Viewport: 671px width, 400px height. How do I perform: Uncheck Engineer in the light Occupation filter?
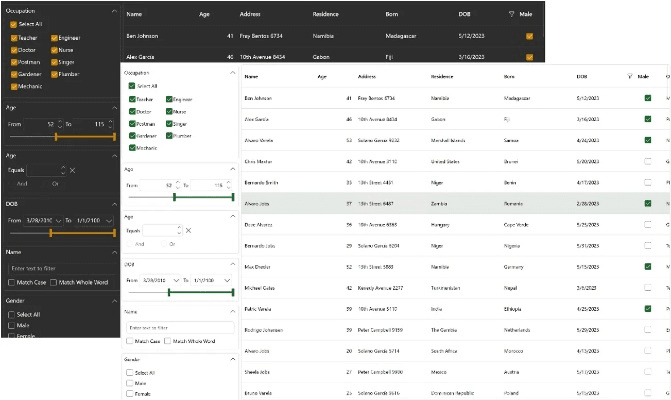[169, 100]
